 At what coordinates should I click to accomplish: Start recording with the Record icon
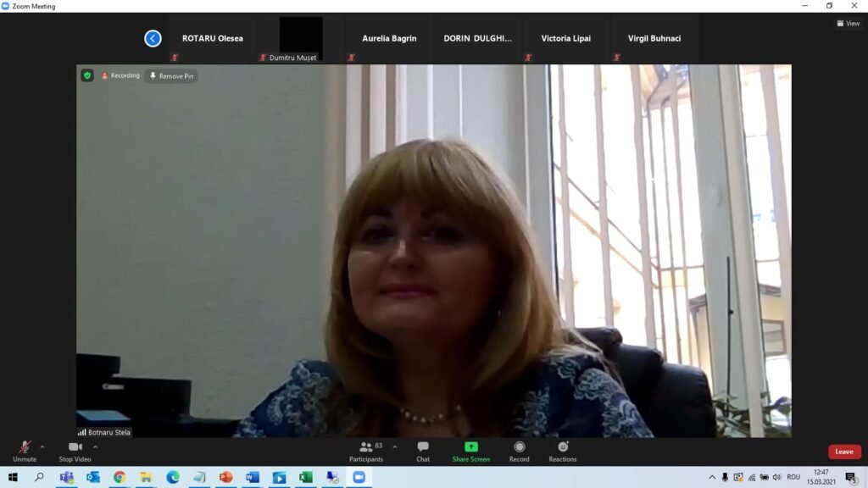520,451
